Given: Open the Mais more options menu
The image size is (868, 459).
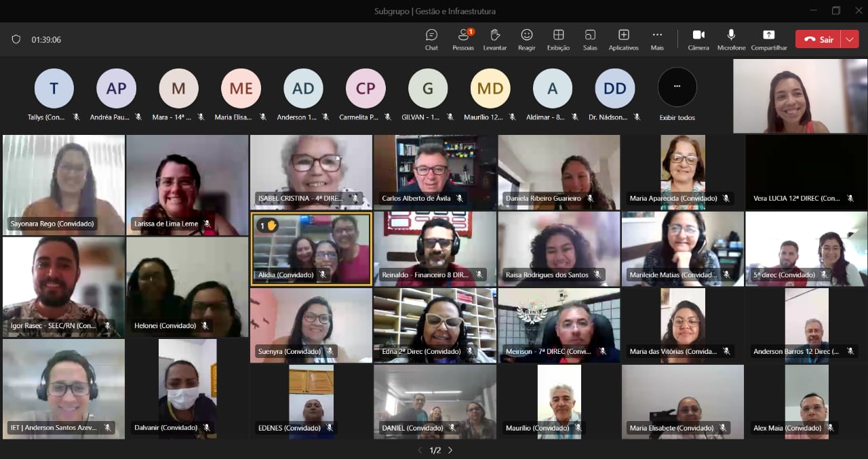Looking at the screenshot, I should tap(657, 39).
